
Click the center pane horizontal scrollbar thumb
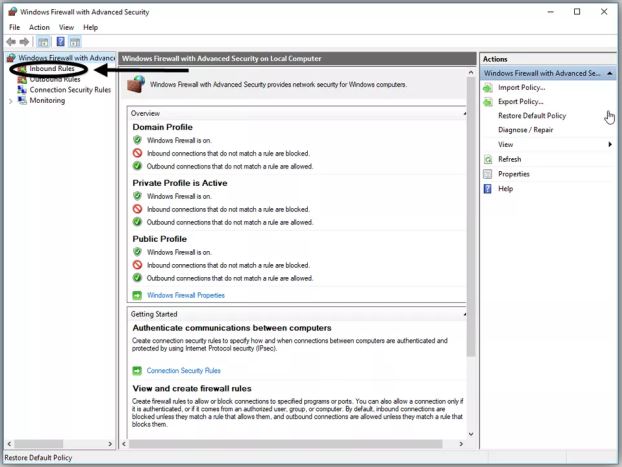coord(286,444)
